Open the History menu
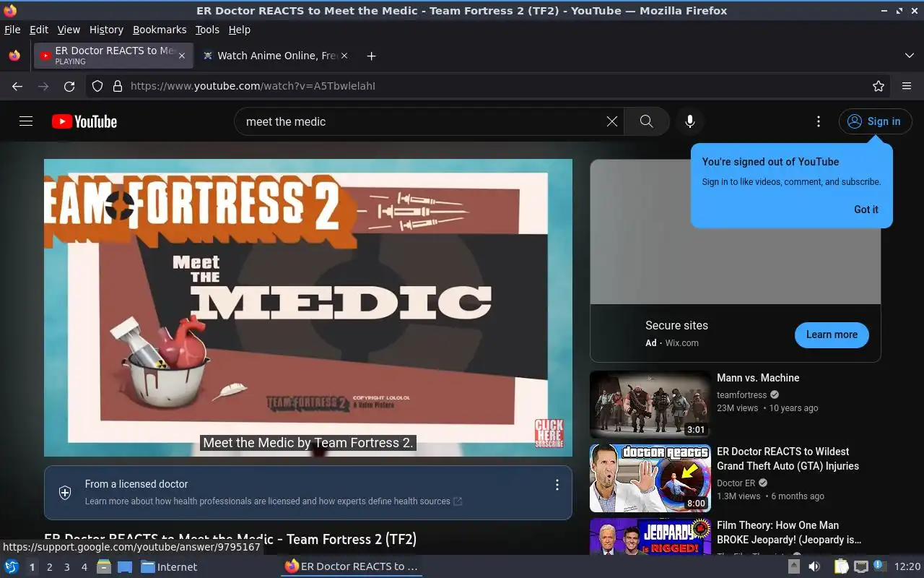 [x=106, y=30]
